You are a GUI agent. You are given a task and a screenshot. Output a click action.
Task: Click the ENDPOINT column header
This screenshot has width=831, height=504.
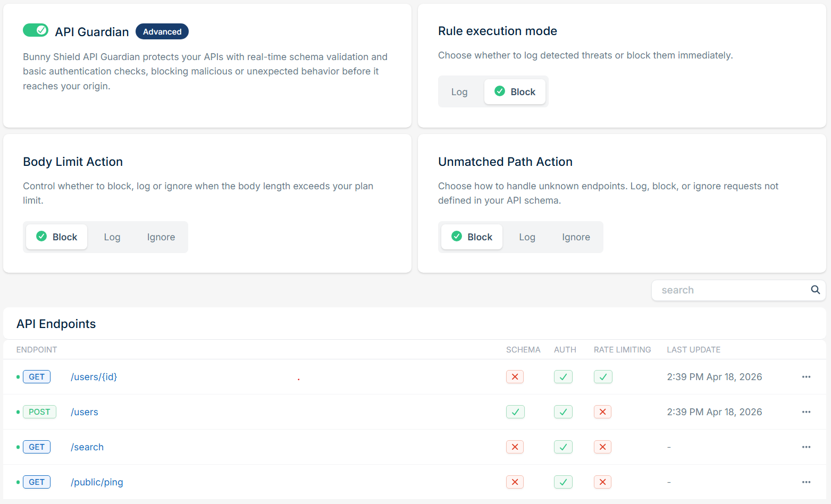coord(37,350)
